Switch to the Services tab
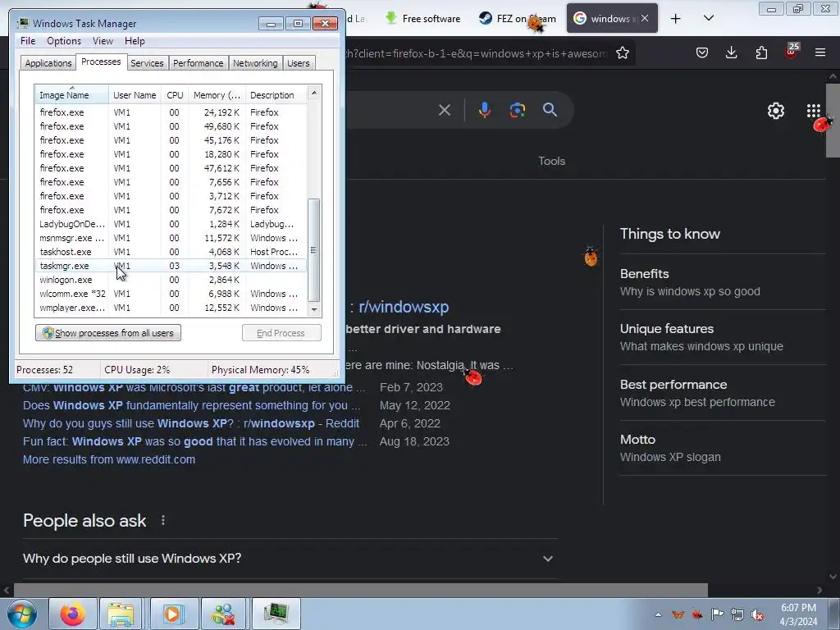 click(x=147, y=63)
